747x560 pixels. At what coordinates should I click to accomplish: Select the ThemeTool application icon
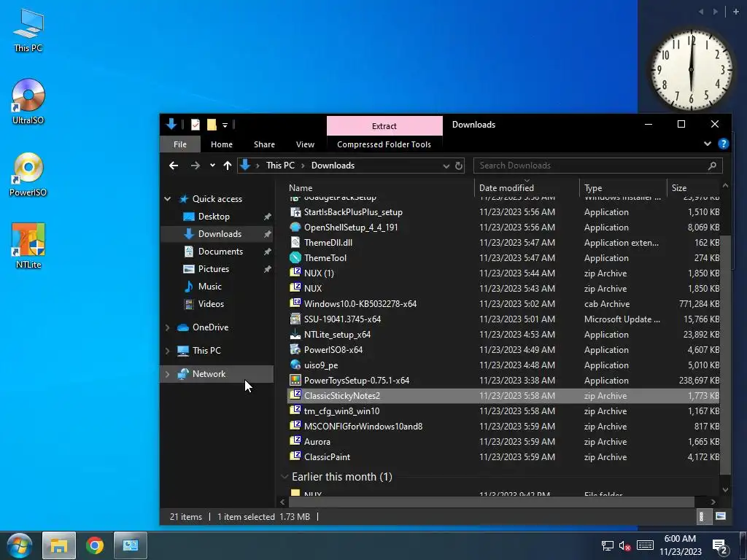tap(295, 257)
